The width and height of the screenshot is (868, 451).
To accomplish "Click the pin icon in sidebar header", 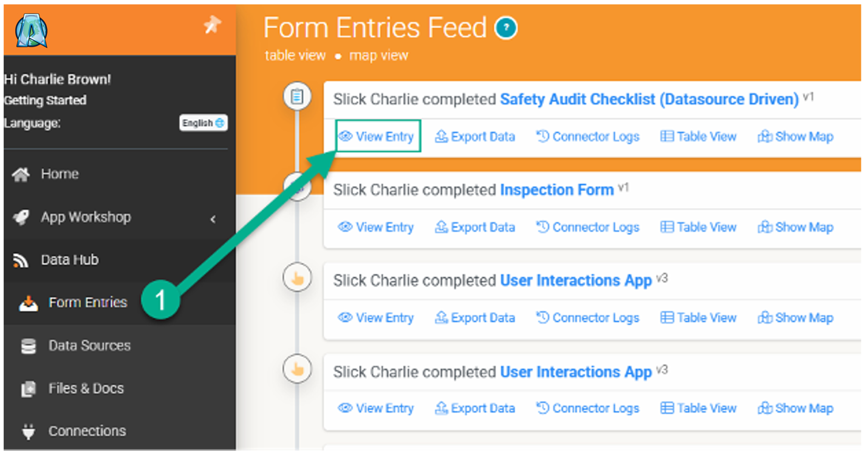I will [x=211, y=25].
